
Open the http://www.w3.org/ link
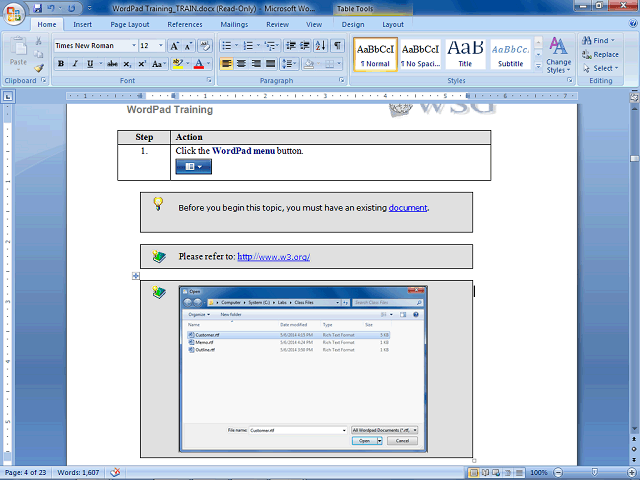click(273, 257)
